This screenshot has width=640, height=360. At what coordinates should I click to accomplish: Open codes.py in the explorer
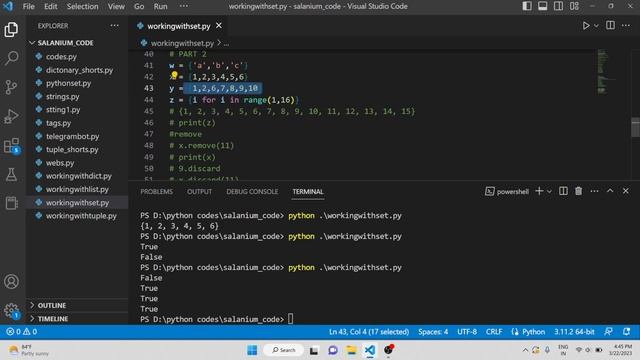61,57
